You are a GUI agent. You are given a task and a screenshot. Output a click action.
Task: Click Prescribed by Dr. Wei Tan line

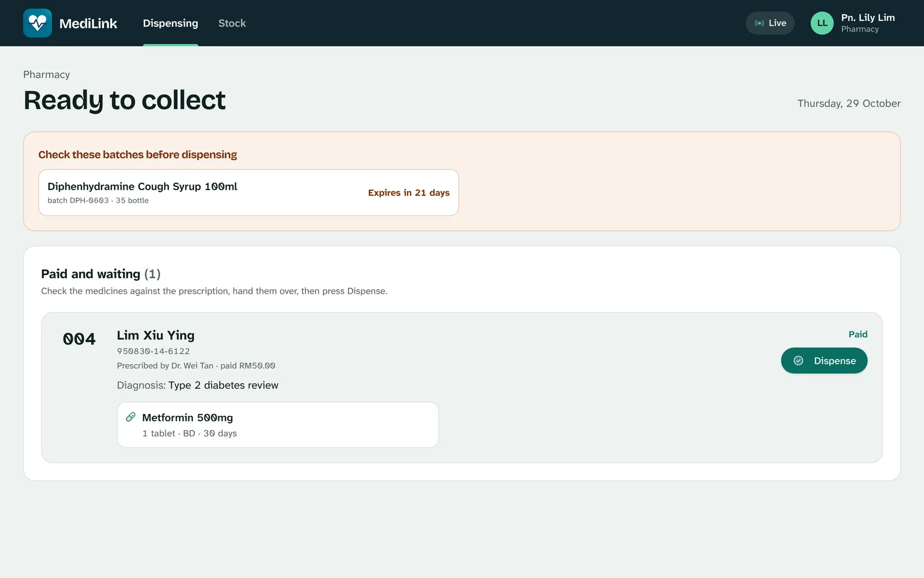(196, 366)
